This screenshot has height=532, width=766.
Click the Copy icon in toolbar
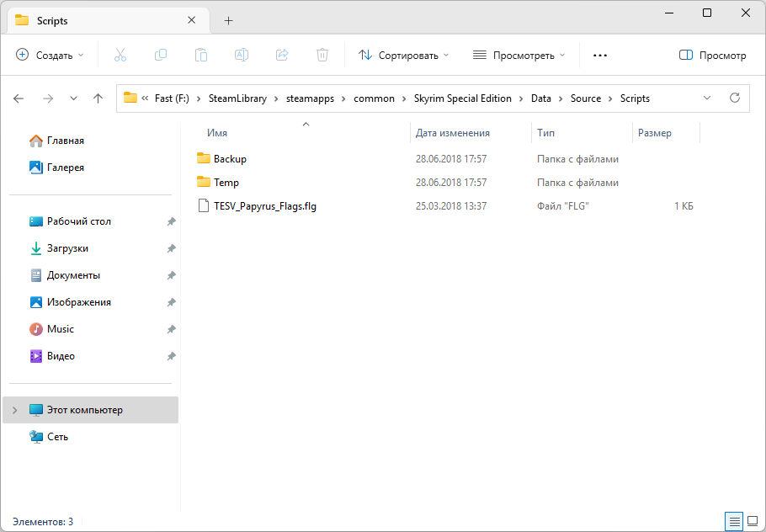[161, 55]
